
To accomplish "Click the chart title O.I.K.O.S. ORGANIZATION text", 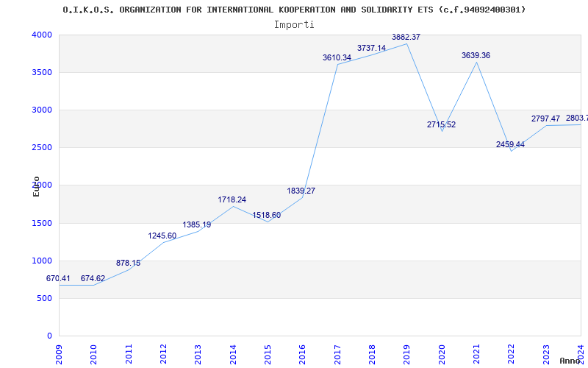I will pyautogui.click(x=294, y=10).
